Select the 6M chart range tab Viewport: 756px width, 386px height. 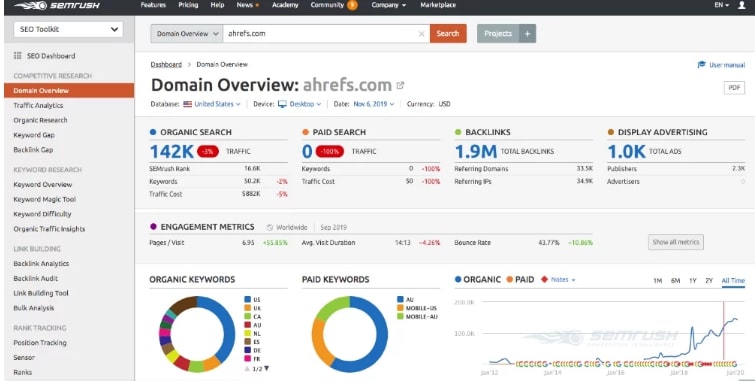pyautogui.click(x=675, y=280)
